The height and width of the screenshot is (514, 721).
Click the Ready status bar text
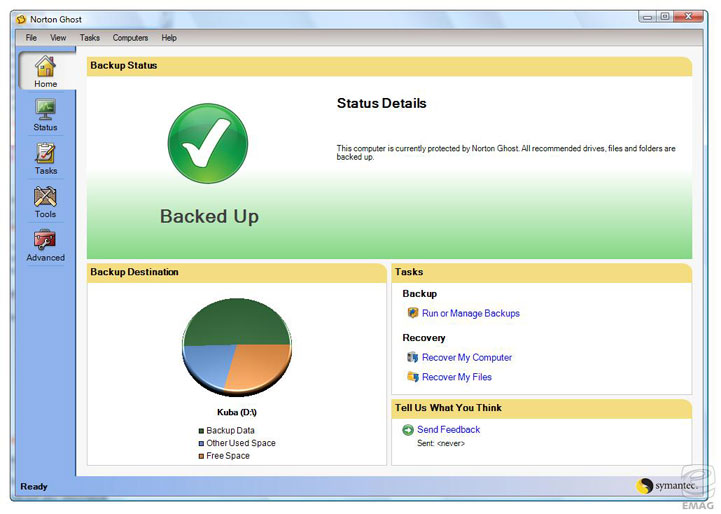tap(34, 486)
